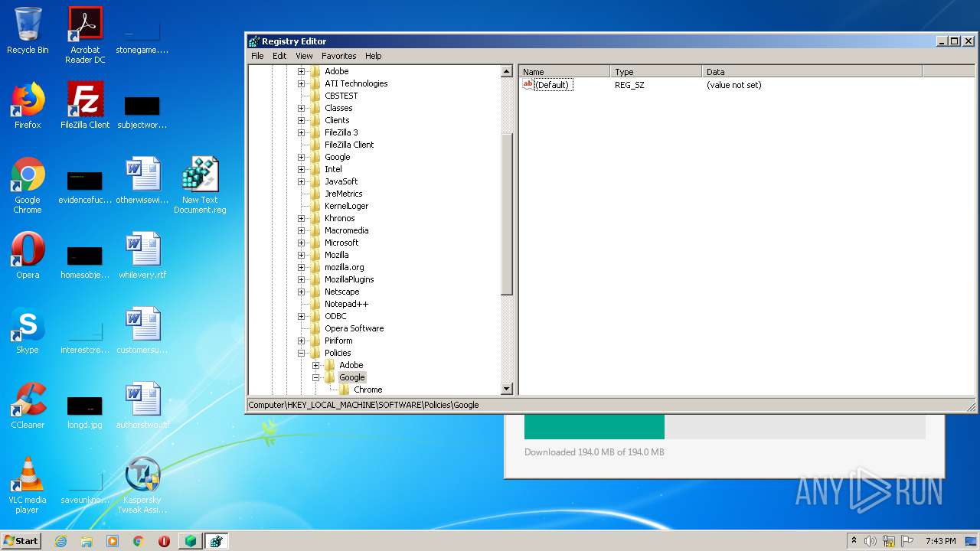Open Kaspersky Tweak Assistant icon
980x551 pixels.
tap(142, 485)
